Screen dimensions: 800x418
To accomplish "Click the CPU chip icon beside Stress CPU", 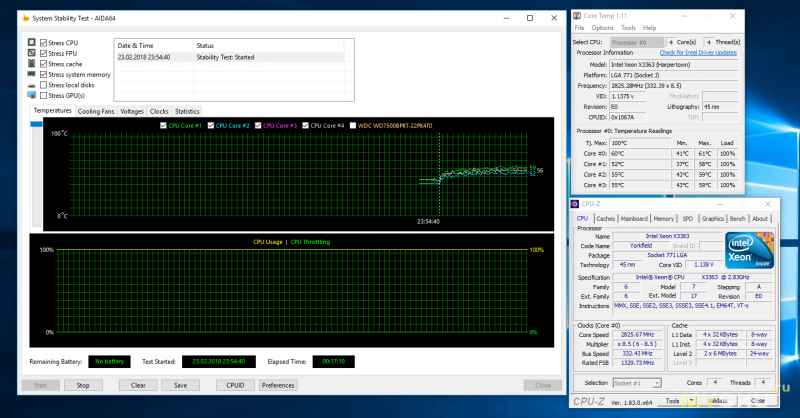I will coord(32,42).
